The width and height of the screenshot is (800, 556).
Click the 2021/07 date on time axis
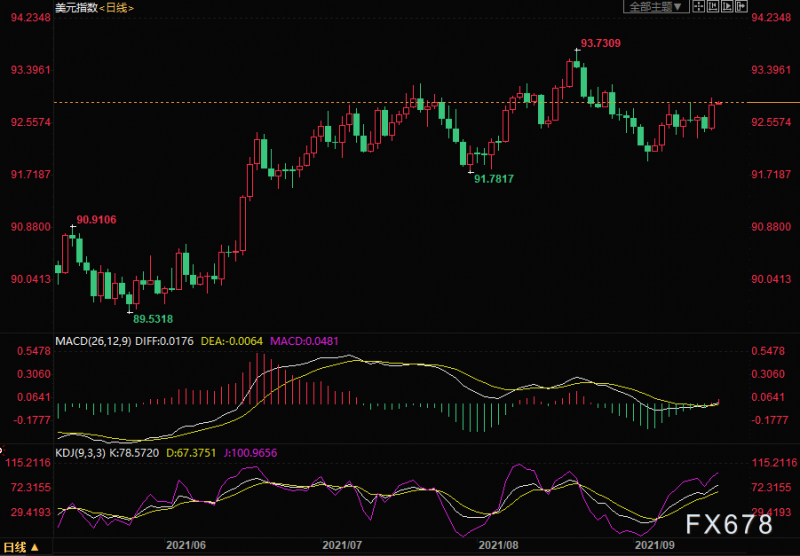[342, 545]
